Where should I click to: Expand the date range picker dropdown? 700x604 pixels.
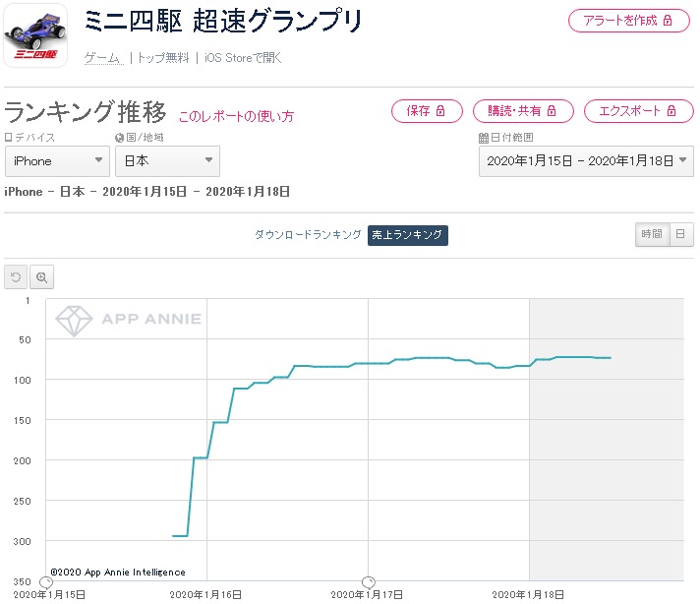coord(586,160)
